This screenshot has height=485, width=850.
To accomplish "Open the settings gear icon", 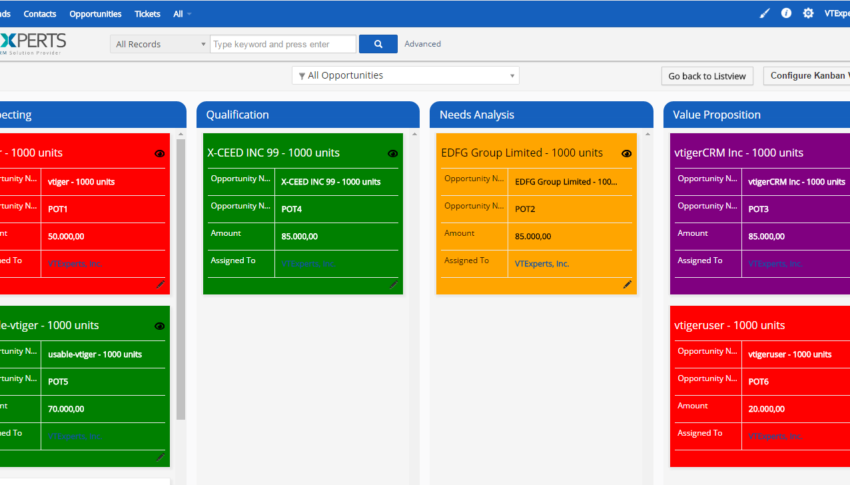I will click(808, 14).
